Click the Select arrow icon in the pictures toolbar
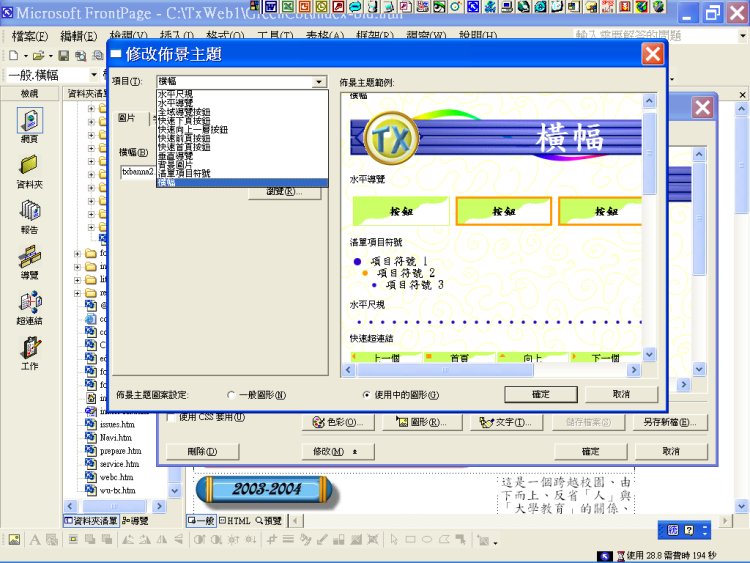This screenshot has width=750, height=563. pyautogui.click(x=394, y=540)
